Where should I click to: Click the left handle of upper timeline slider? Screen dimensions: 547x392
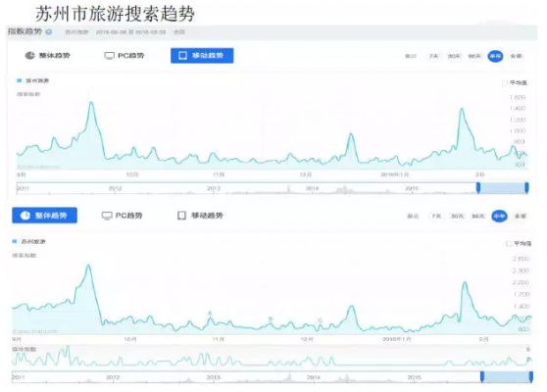click(x=478, y=187)
